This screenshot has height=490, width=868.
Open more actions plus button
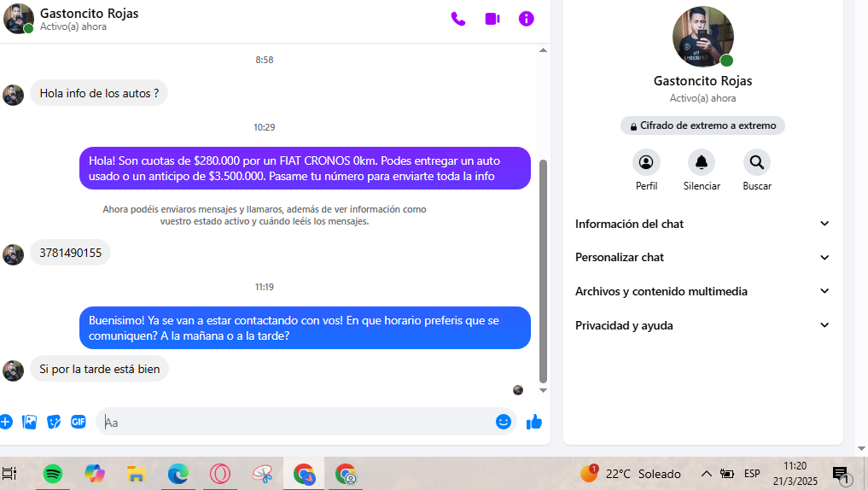(x=6, y=422)
